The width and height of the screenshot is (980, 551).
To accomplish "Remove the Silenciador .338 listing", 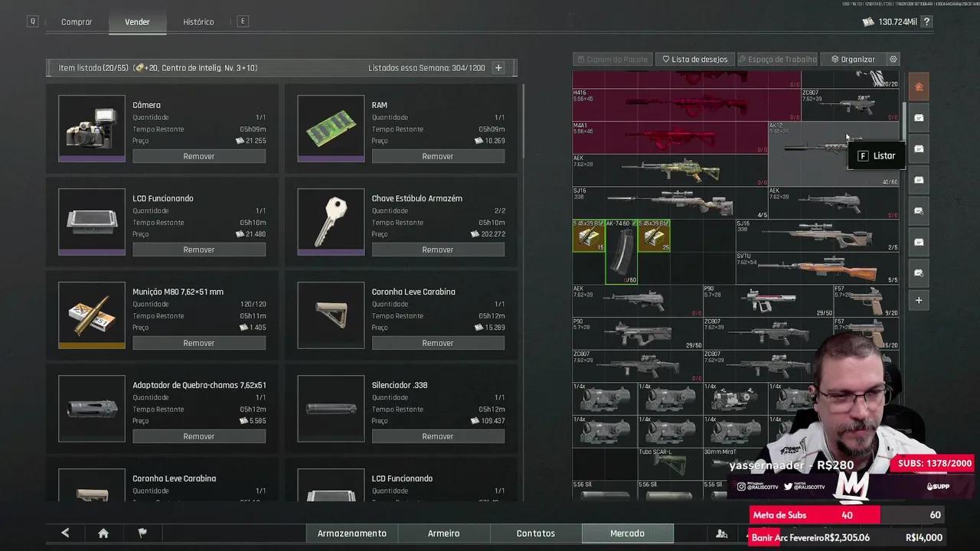I will (438, 436).
